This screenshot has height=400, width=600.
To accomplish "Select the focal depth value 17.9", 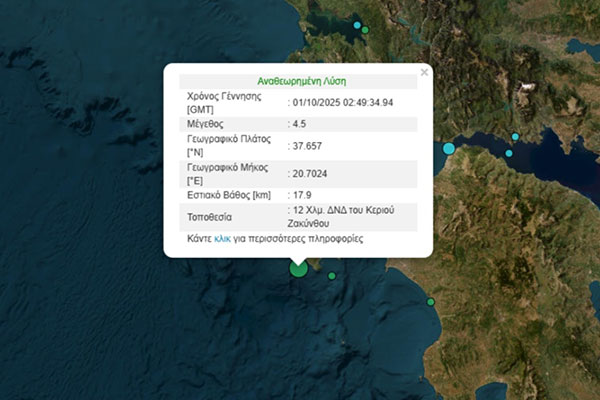I will point(300,194).
